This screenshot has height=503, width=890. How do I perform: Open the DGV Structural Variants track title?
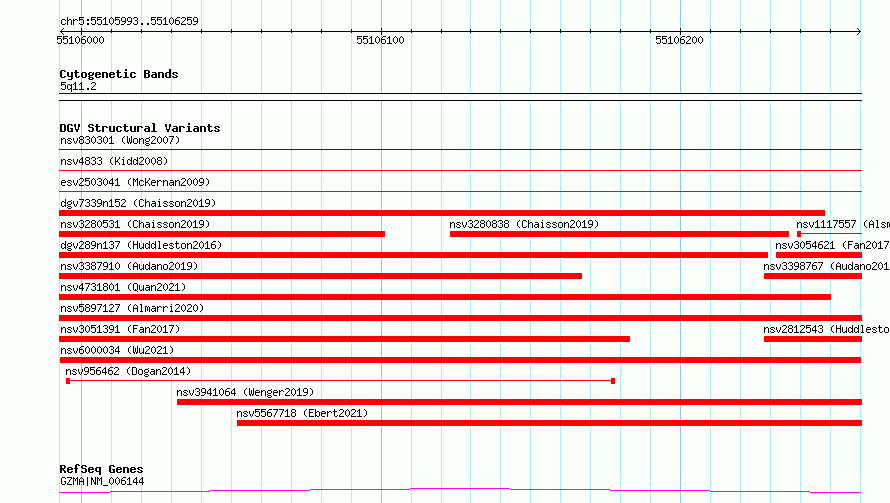140,128
